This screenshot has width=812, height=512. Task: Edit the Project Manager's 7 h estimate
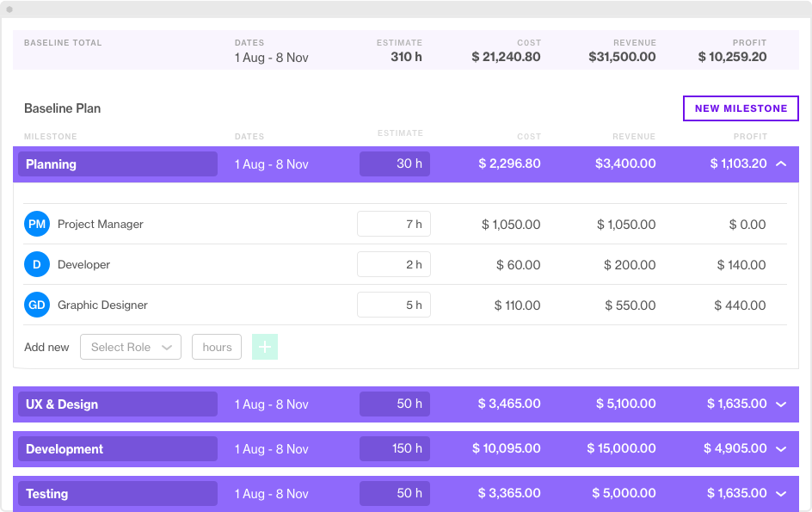coord(394,224)
